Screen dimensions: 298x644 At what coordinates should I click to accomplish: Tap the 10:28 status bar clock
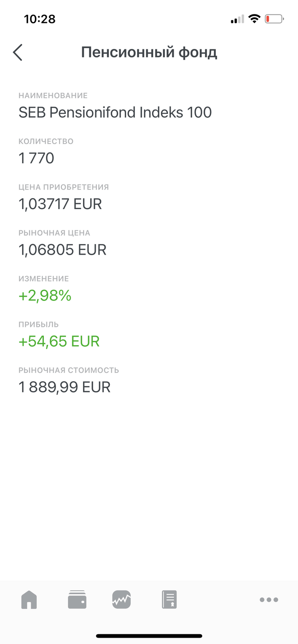(x=40, y=19)
